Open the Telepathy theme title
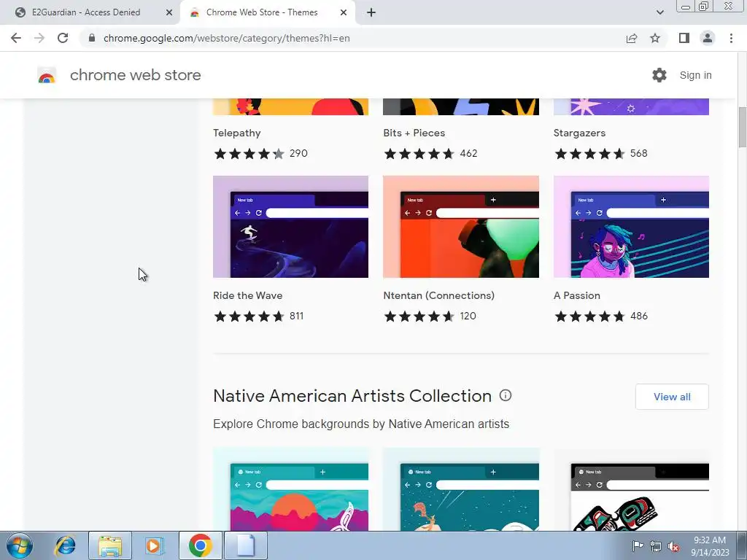Viewport: 747px width, 560px height. pyautogui.click(x=237, y=133)
